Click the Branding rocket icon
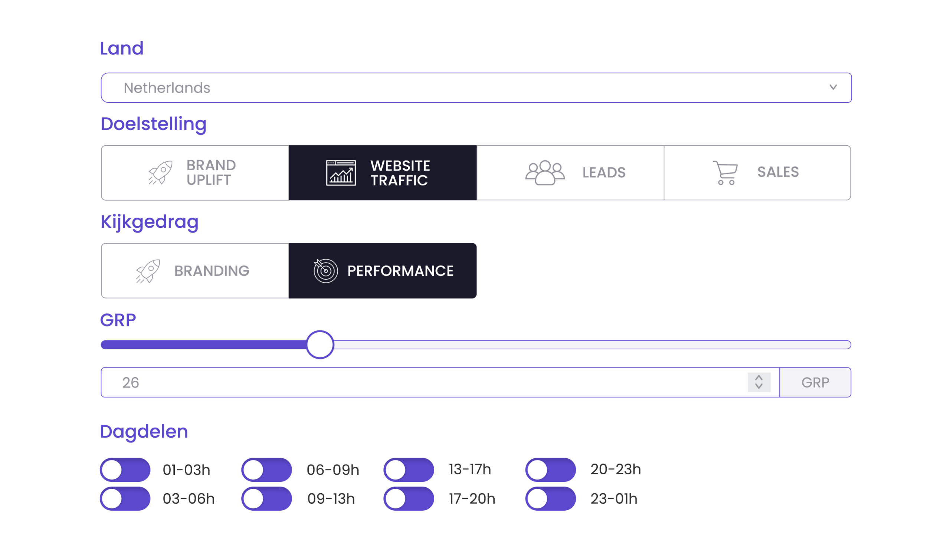Screen dimensions: 950x560 point(148,271)
